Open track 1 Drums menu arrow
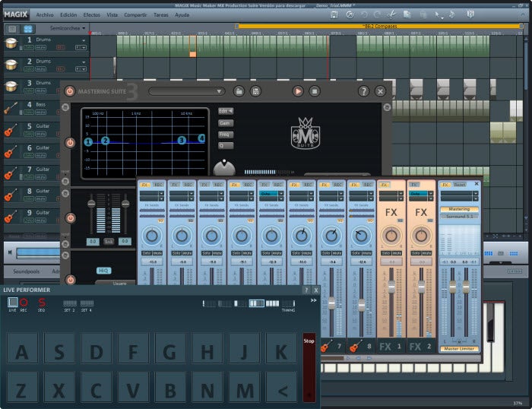The image size is (532, 409). point(84,40)
